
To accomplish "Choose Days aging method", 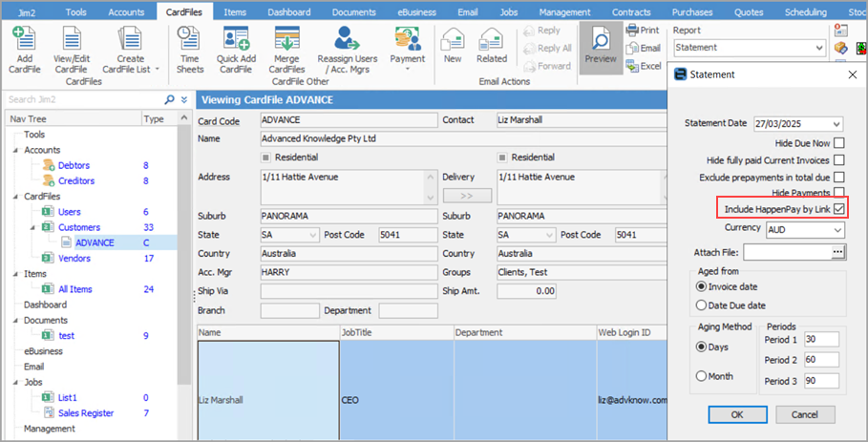I will 701,347.
